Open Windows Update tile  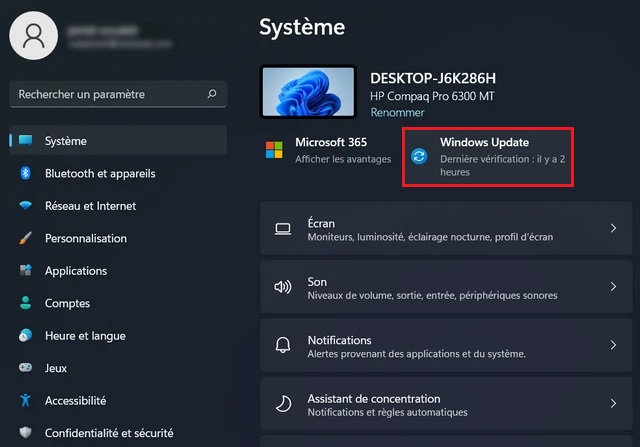[488, 157]
